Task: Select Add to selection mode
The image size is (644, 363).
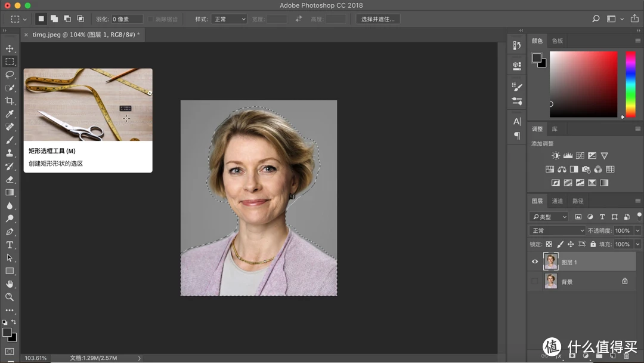Action: [x=54, y=19]
